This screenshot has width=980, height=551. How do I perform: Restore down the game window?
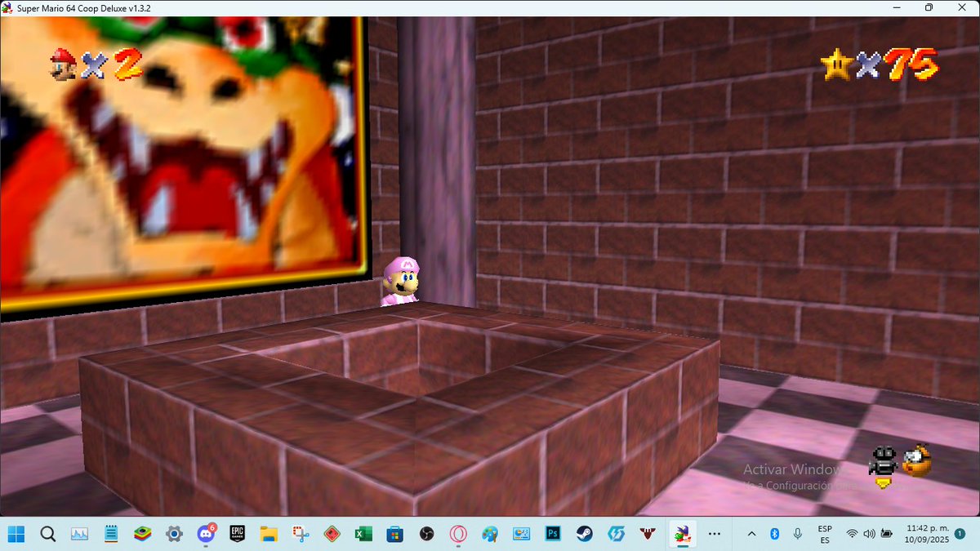(929, 7)
